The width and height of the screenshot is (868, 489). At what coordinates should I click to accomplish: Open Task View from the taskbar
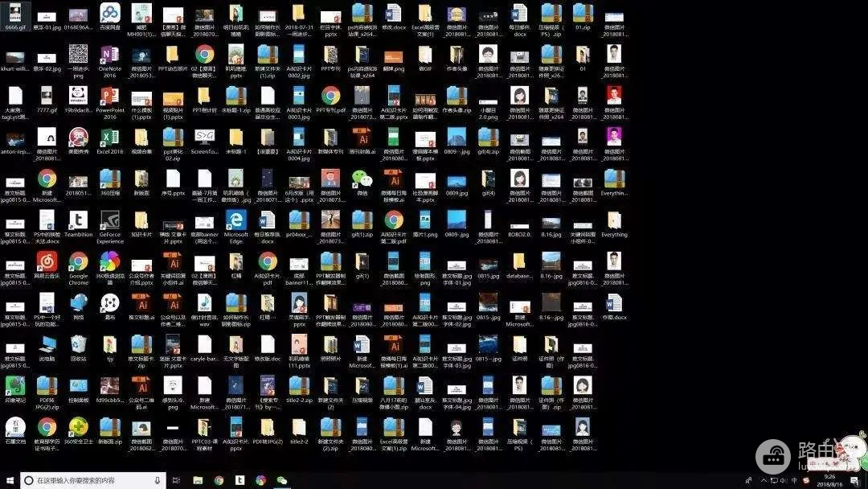[x=177, y=480]
